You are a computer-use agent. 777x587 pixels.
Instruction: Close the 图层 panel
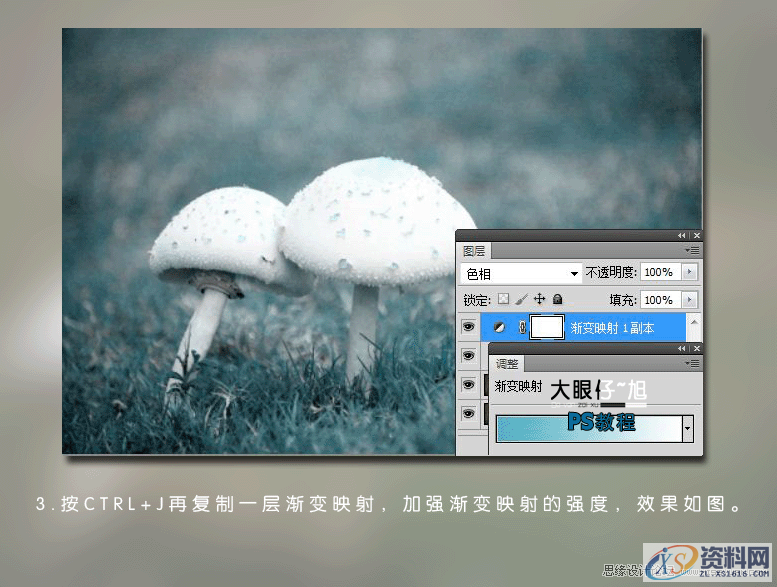pyautogui.click(x=697, y=236)
